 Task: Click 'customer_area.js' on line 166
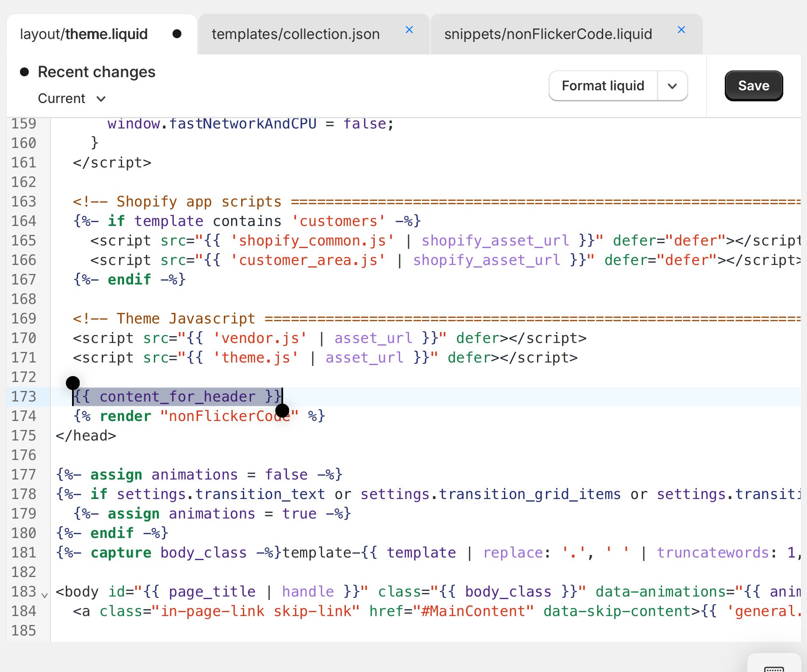308,260
